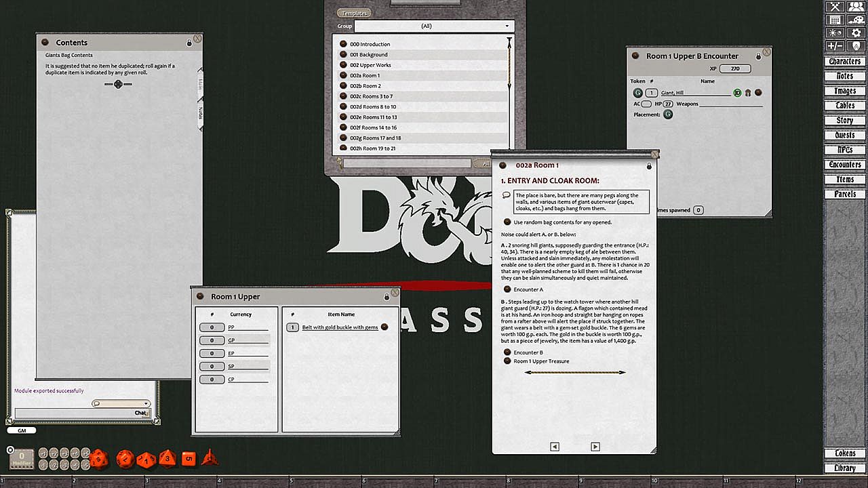
Task: Roll the orange d20 die
Action: [x=99, y=458]
